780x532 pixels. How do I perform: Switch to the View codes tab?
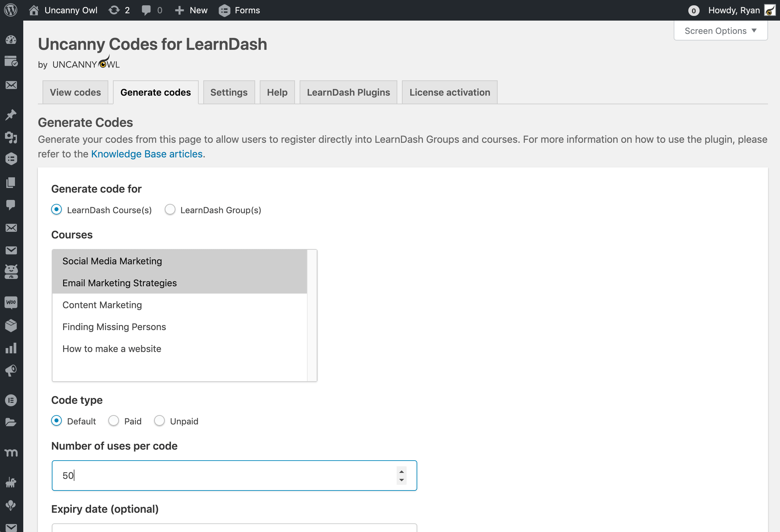click(x=75, y=92)
